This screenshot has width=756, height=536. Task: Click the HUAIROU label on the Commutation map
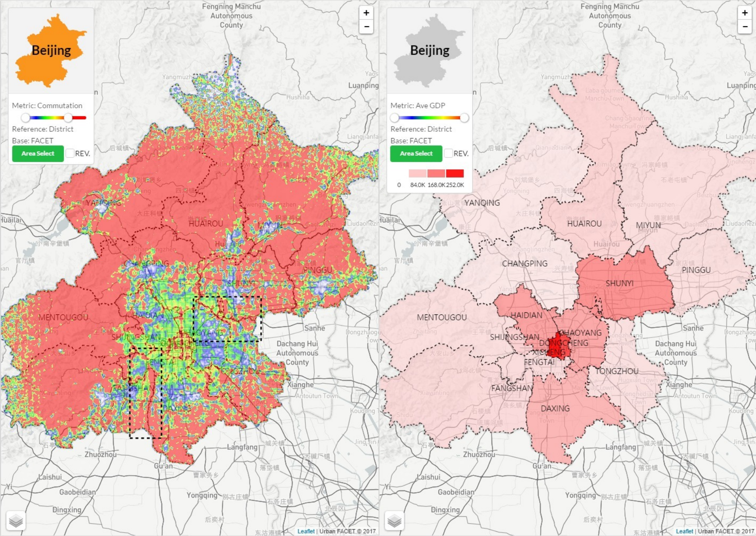click(x=206, y=224)
